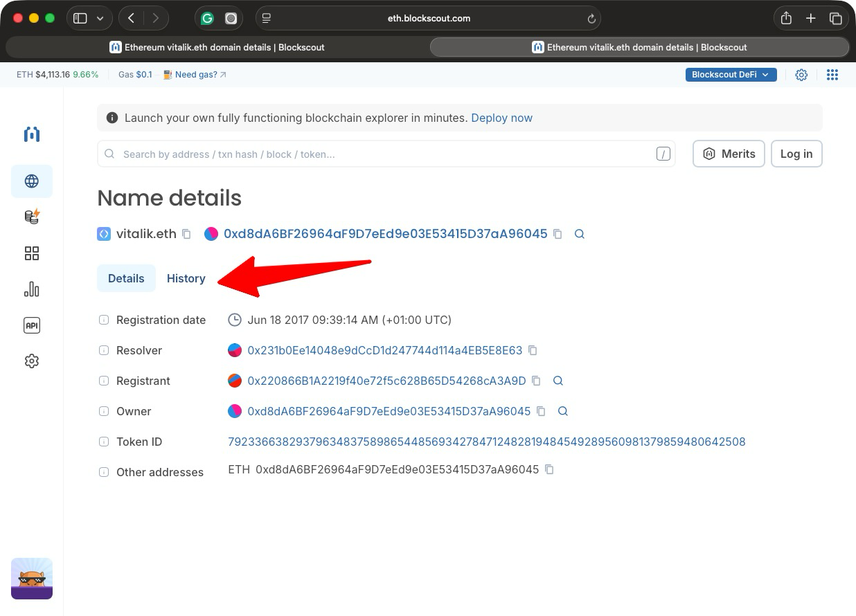
Task: View charts via the bar chart sidebar icon
Action: [x=32, y=289]
